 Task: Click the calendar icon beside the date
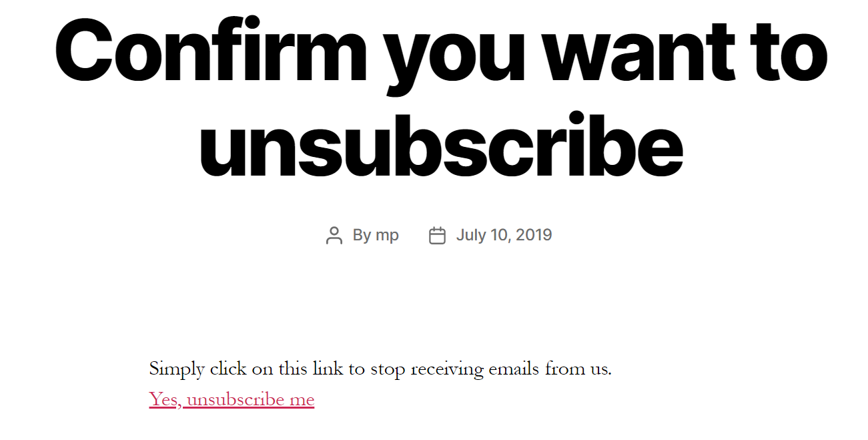437,236
